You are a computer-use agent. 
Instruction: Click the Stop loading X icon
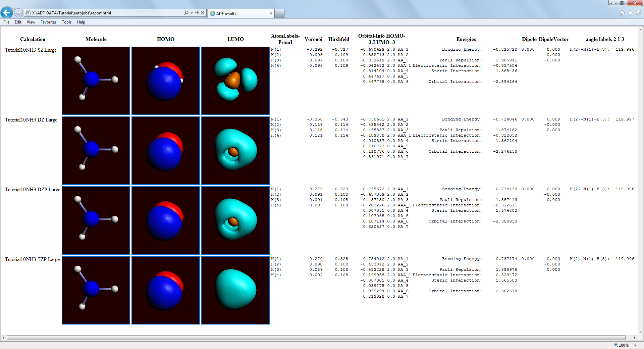(203, 13)
